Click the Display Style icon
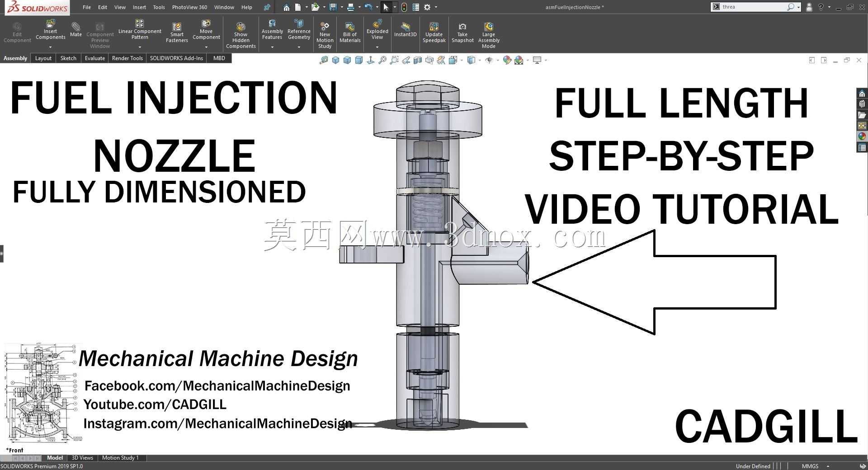This screenshot has height=470, width=868. pyautogui.click(x=471, y=60)
